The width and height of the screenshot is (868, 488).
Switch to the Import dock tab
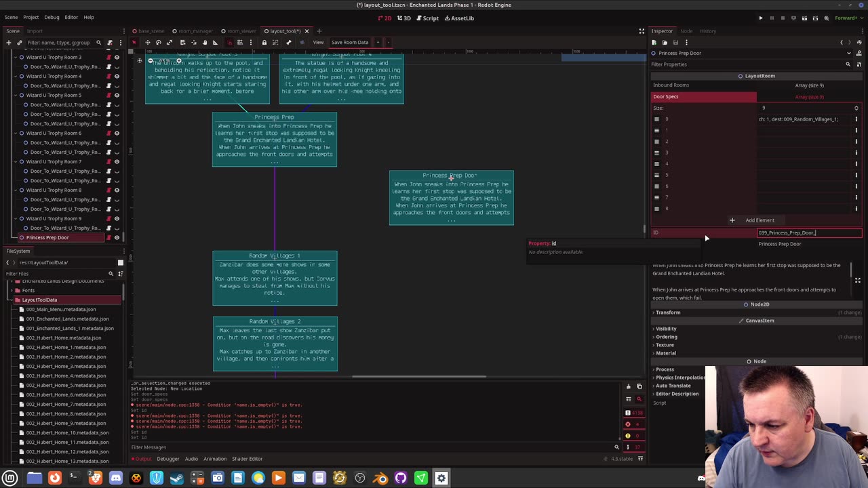coord(35,30)
